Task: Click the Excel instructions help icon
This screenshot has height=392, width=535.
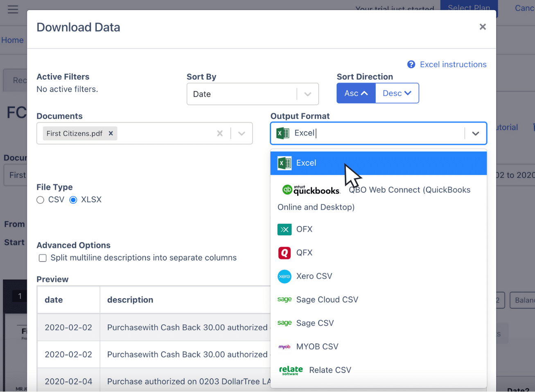Action: (411, 65)
